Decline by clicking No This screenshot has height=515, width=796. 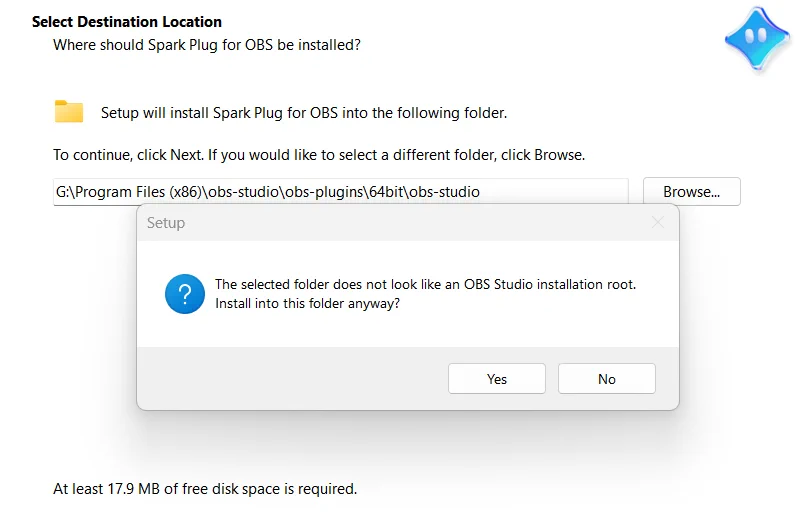607,378
